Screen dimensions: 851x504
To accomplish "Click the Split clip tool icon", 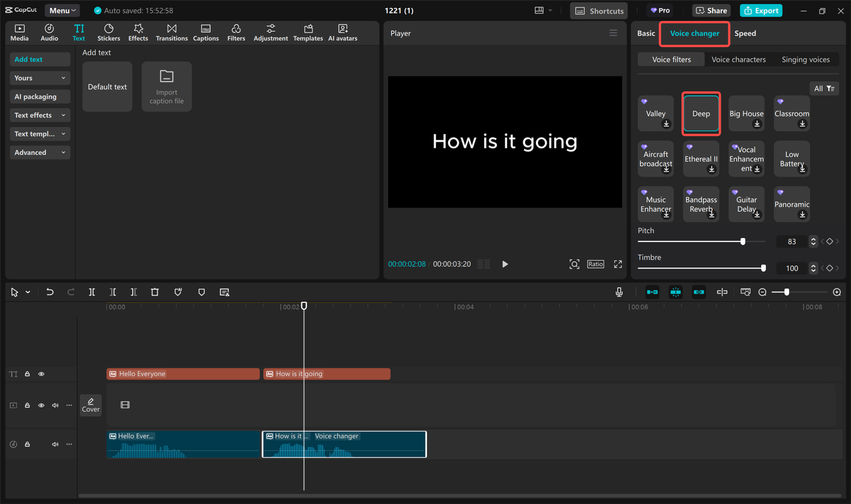I will pos(92,292).
